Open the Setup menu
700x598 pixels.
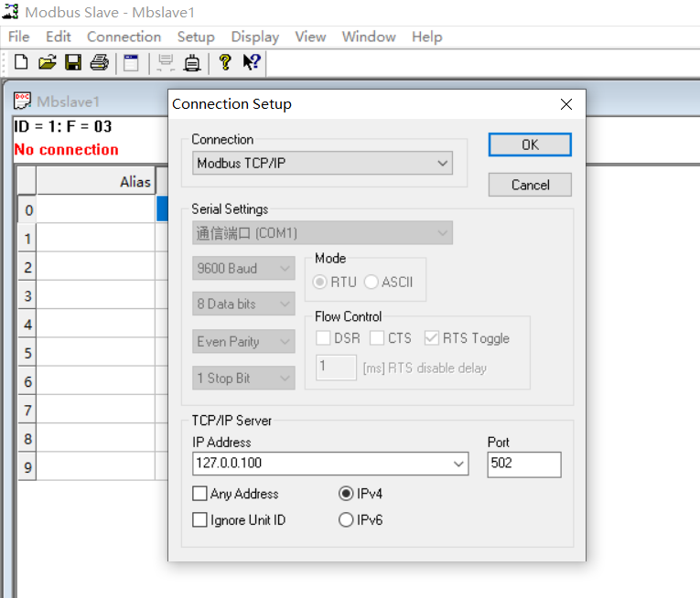pos(196,37)
